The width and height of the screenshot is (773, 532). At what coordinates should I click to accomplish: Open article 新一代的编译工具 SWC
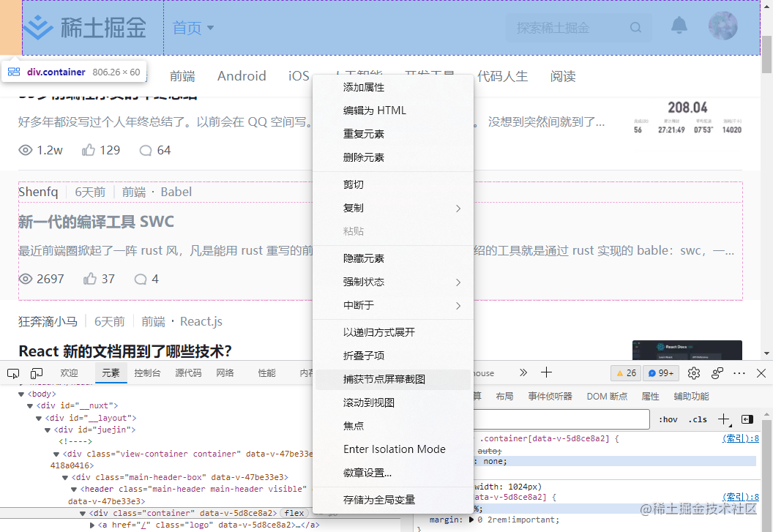pyautogui.click(x=96, y=222)
